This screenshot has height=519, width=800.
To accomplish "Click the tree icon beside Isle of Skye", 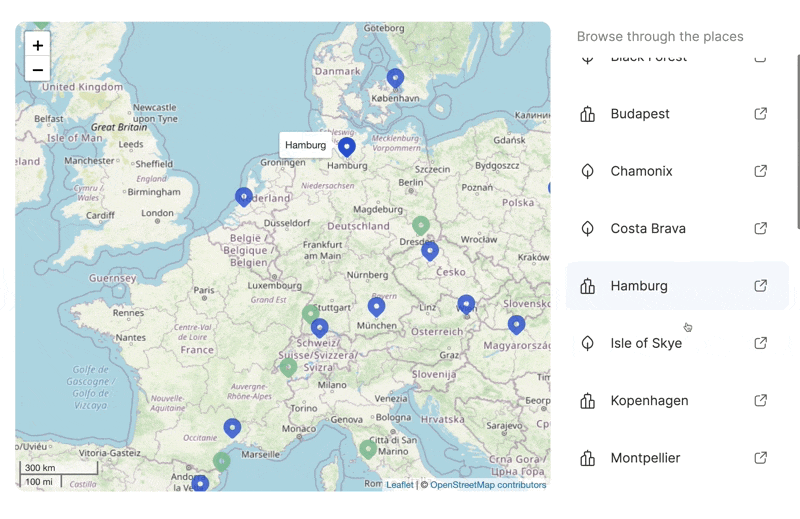I will point(587,343).
